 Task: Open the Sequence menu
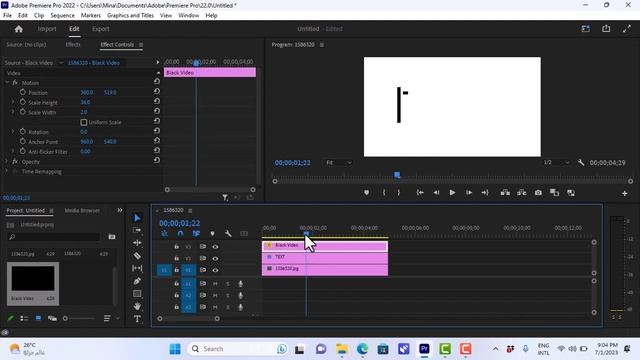(x=62, y=16)
